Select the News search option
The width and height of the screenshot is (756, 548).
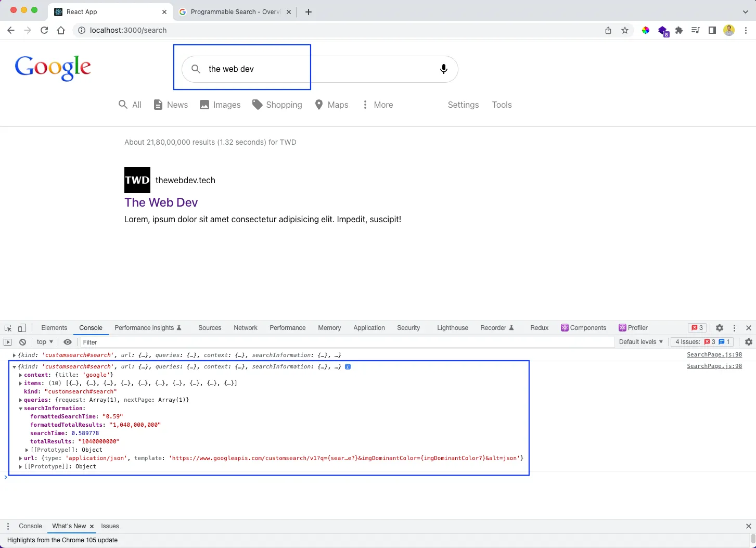tap(171, 105)
